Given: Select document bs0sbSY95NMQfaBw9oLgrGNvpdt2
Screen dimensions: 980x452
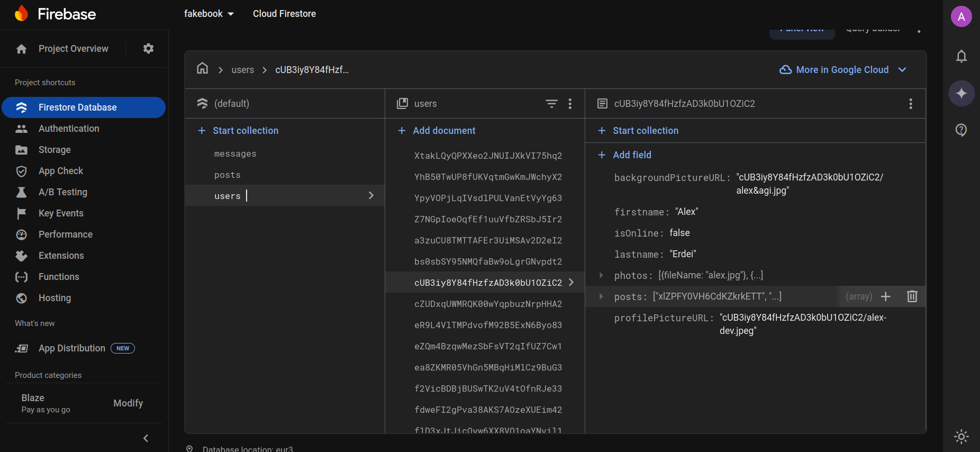Looking at the screenshot, I should [x=488, y=261].
